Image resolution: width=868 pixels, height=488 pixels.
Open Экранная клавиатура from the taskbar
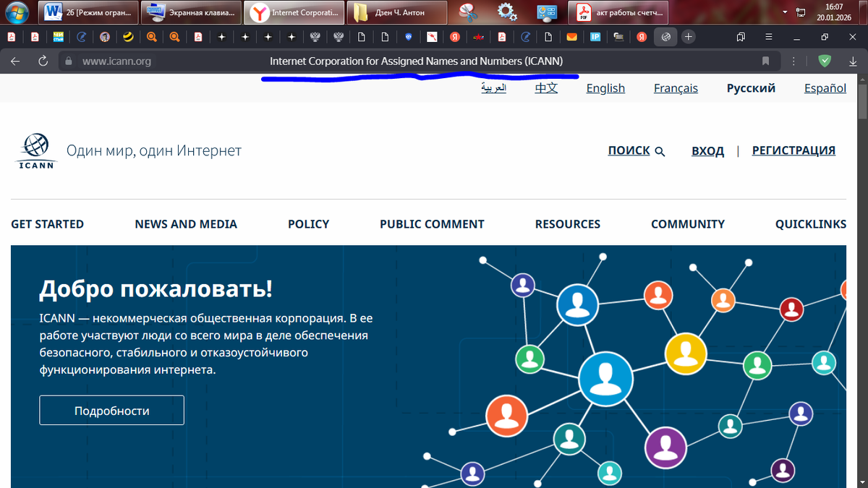pos(191,12)
